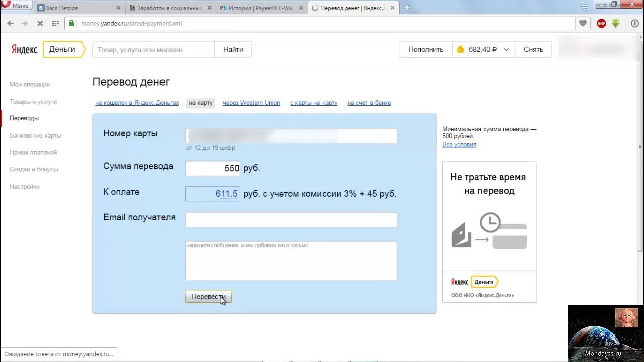Focus the Товар, услуга или магазин search field
Screen dimensions: 644x362
(153, 49)
